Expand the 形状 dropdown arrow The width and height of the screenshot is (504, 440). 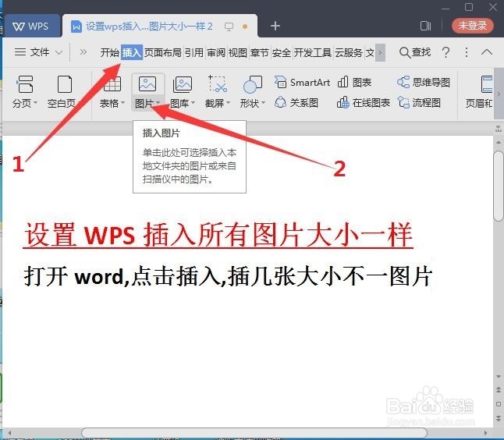pos(263,103)
